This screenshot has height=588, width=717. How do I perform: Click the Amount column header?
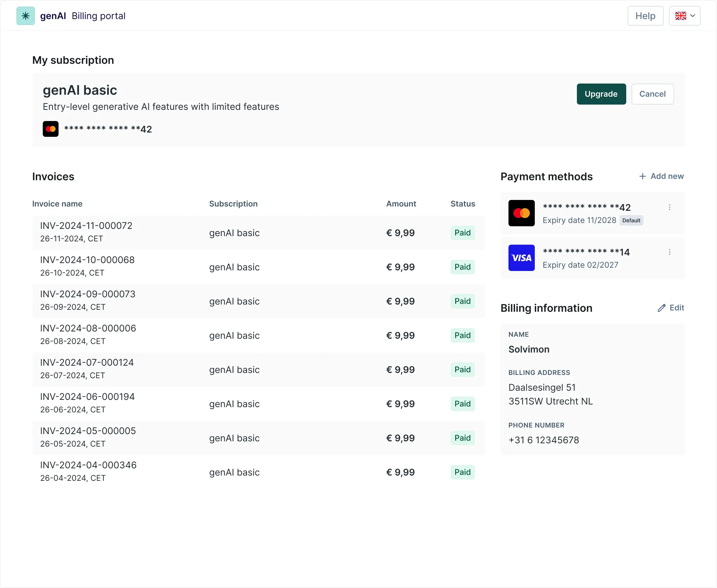[401, 204]
